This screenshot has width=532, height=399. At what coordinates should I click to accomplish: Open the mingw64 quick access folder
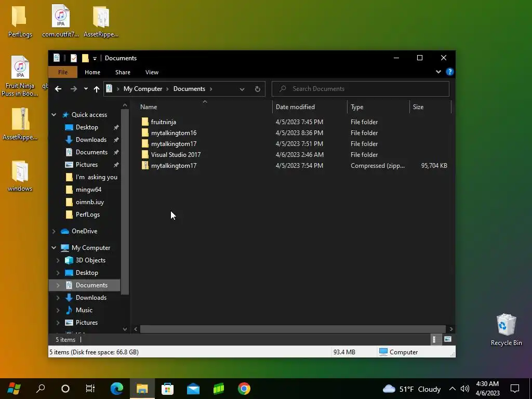click(88, 190)
